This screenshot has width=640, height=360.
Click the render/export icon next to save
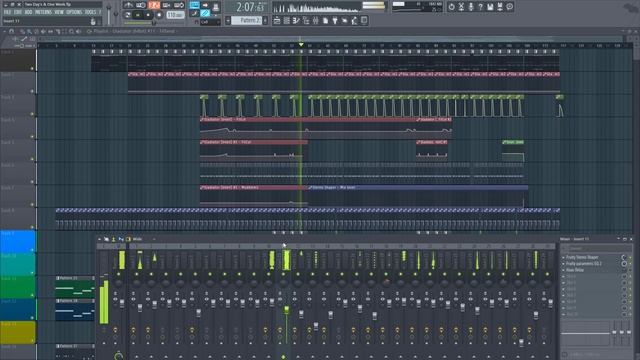click(x=500, y=7)
